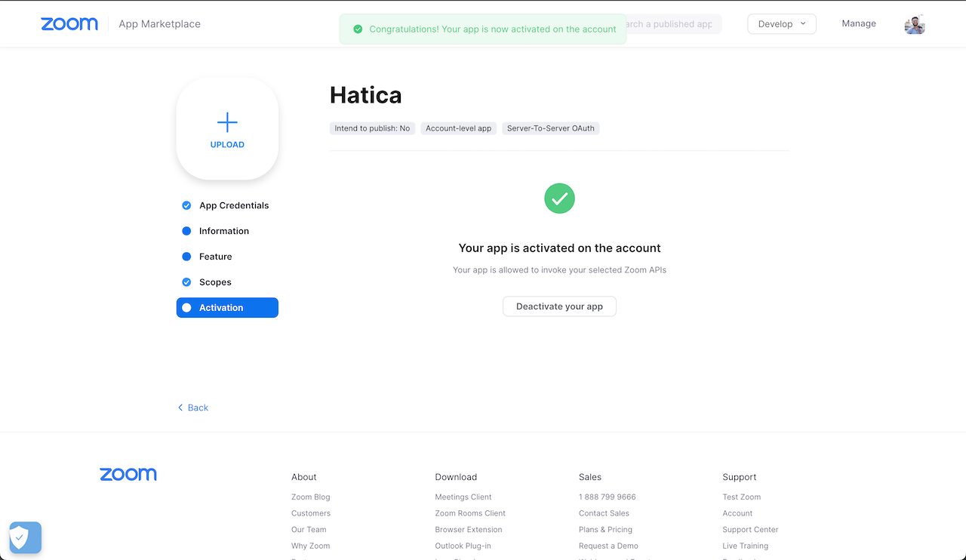The image size is (966, 560).
Task: Click sales phone number 1 888 799 9666
Action: click(x=608, y=497)
